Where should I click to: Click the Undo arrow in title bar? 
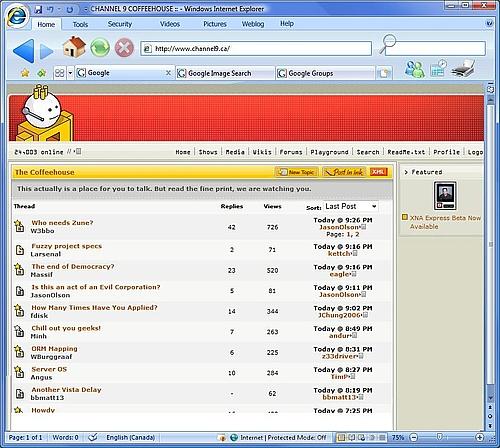(x=51, y=9)
